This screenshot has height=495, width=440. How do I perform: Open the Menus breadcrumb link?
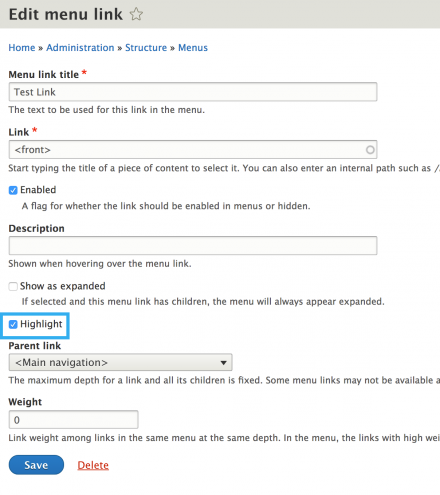[193, 48]
